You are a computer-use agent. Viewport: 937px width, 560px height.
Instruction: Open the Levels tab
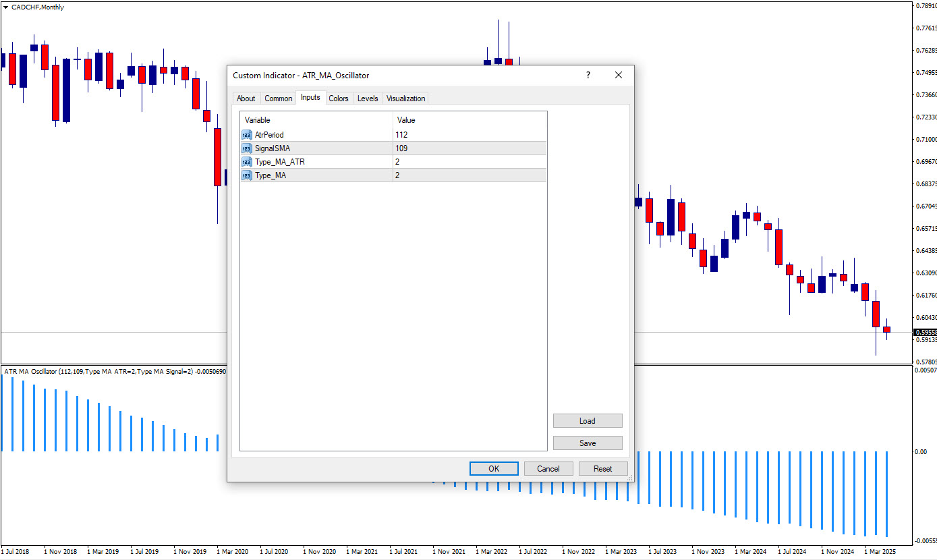pos(367,99)
